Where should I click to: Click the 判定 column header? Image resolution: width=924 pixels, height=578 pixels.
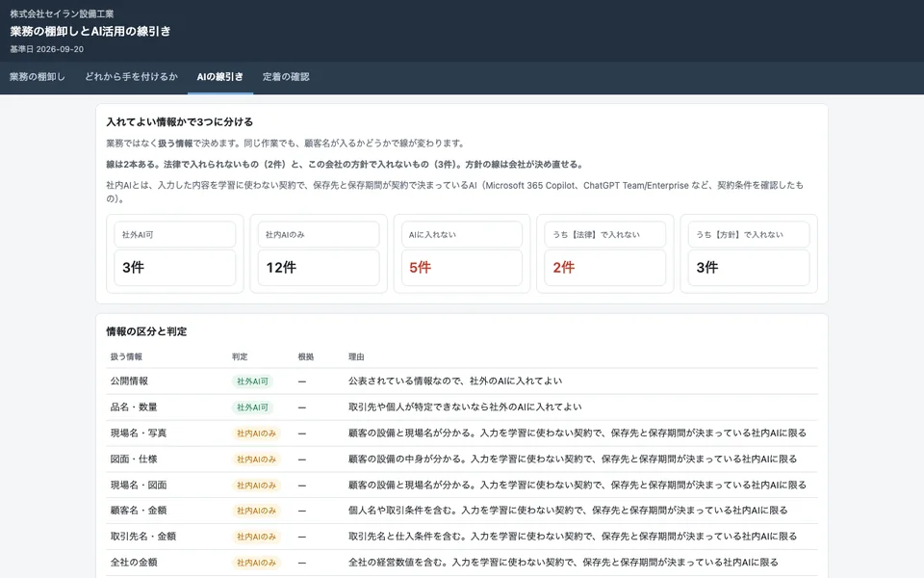click(x=240, y=356)
